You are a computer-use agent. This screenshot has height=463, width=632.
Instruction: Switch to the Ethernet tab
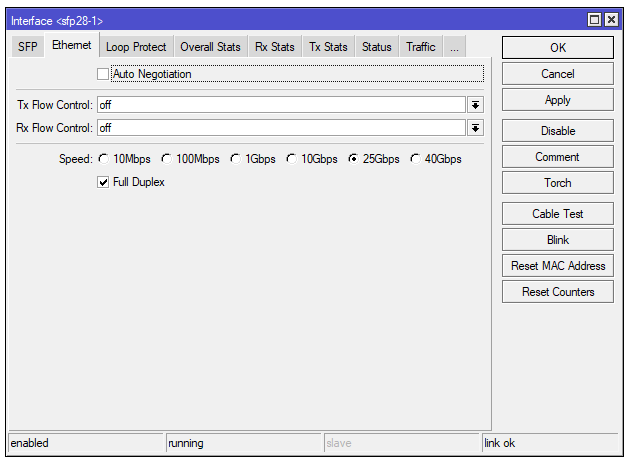point(72,45)
